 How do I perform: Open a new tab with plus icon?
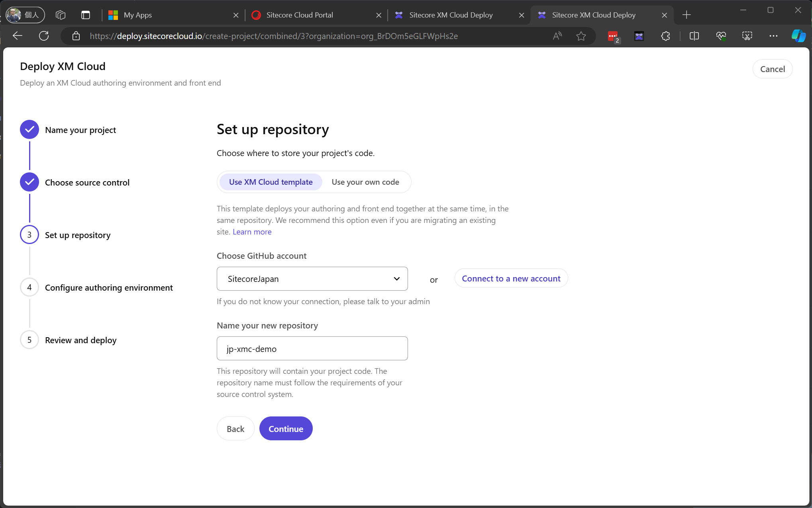[x=686, y=15]
